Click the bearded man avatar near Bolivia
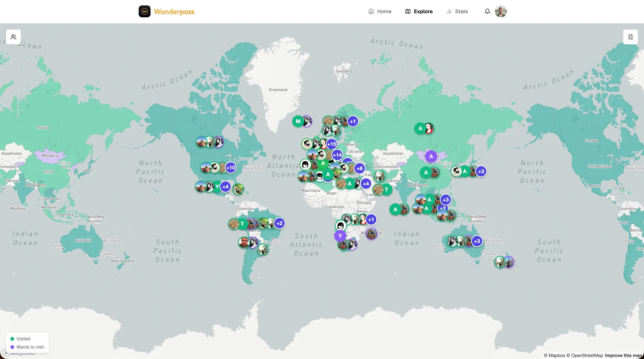Viewport: 644px width, 359px height. click(x=244, y=242)
